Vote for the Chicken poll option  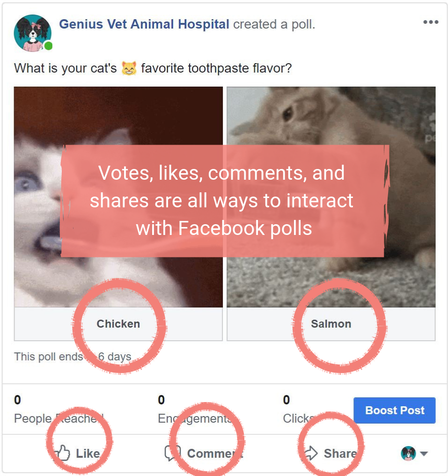118,323
